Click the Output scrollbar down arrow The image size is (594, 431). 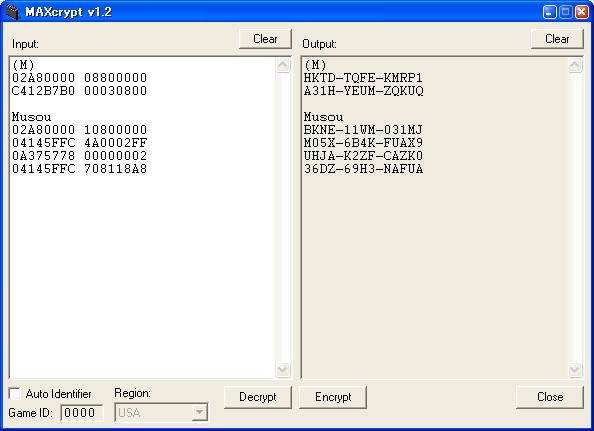pyautogui.click(x=575, y=369)
